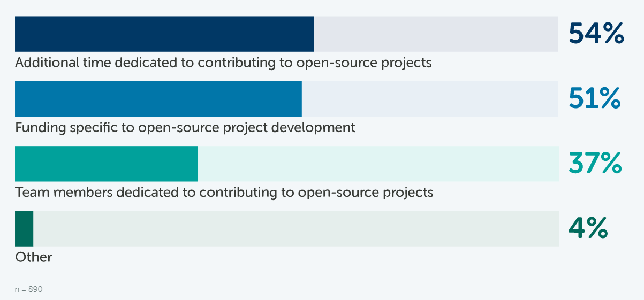Viewport: 644px width, 300px height.
Task: Click the "Additional time dedicated" bar label
Action: point(223,63)
